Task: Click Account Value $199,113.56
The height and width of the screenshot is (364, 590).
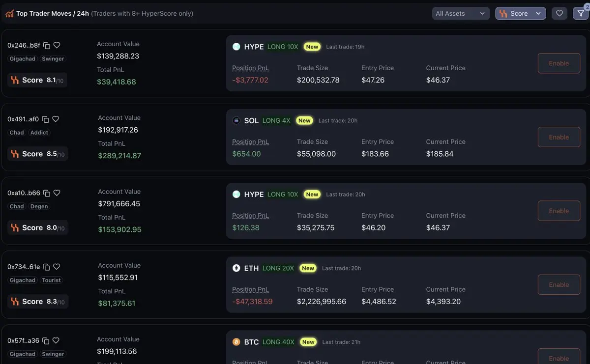Action: click(x=118, y=351)
